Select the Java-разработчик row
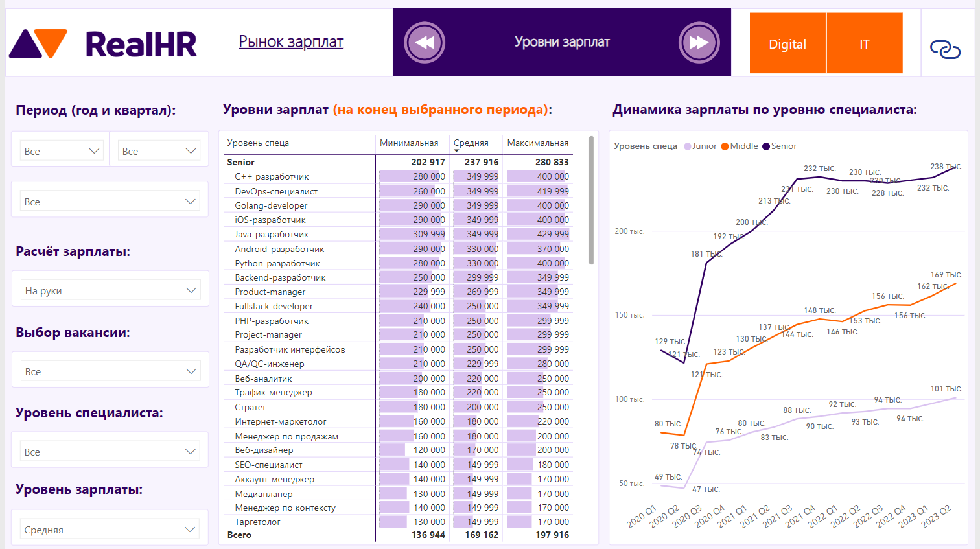 coord(398,234)
